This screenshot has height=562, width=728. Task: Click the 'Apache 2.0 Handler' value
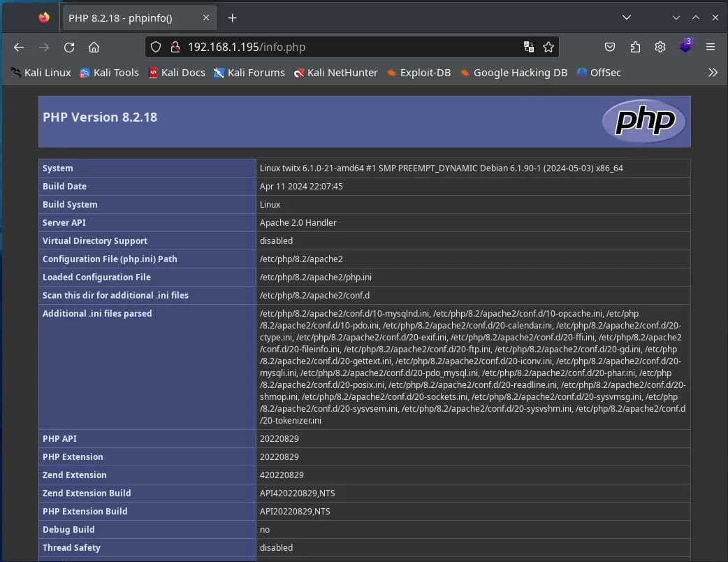(298, 222)
